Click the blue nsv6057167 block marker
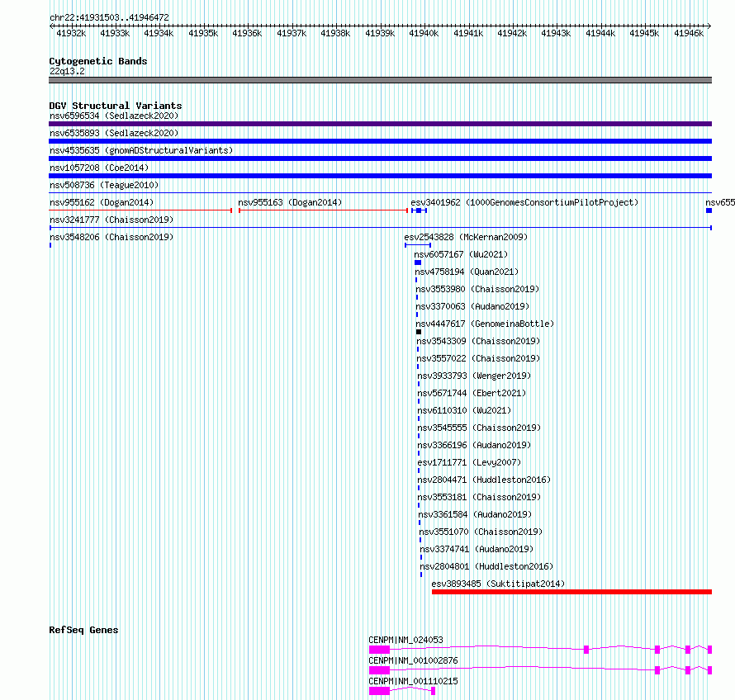This screenshot has height=700, width=735. tap(418, 262)
